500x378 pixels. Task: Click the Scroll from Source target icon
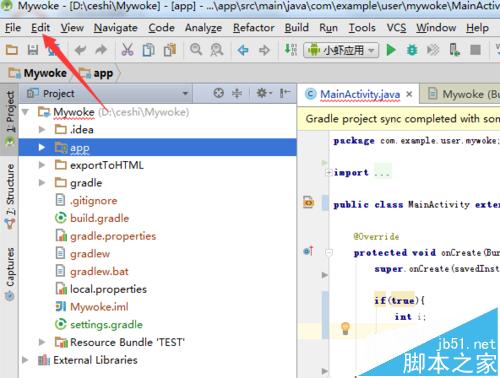(218, 93)
